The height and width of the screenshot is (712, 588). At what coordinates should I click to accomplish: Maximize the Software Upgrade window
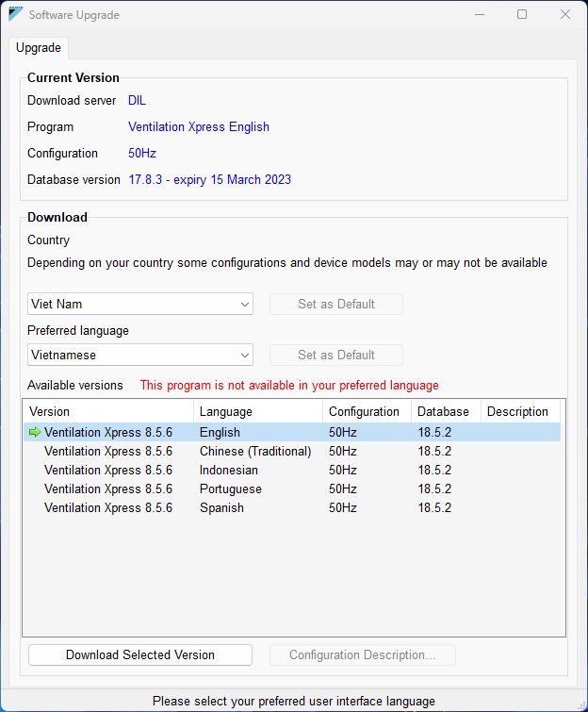pyautogui.click(x=522, y=14)
